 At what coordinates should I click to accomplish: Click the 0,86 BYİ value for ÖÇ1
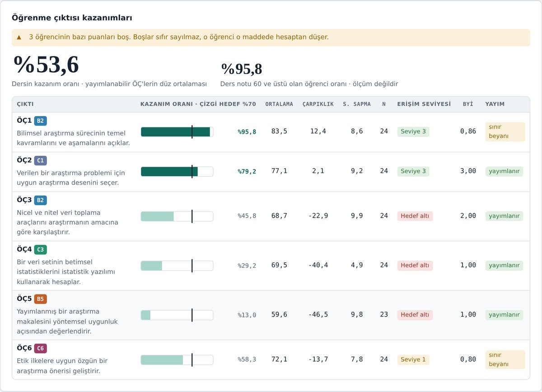(468, 132)
